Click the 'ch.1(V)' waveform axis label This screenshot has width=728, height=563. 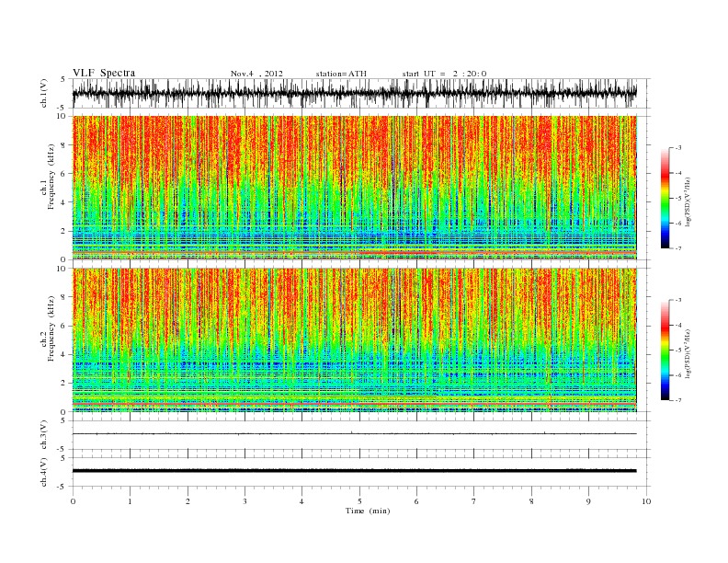point(44,93)
